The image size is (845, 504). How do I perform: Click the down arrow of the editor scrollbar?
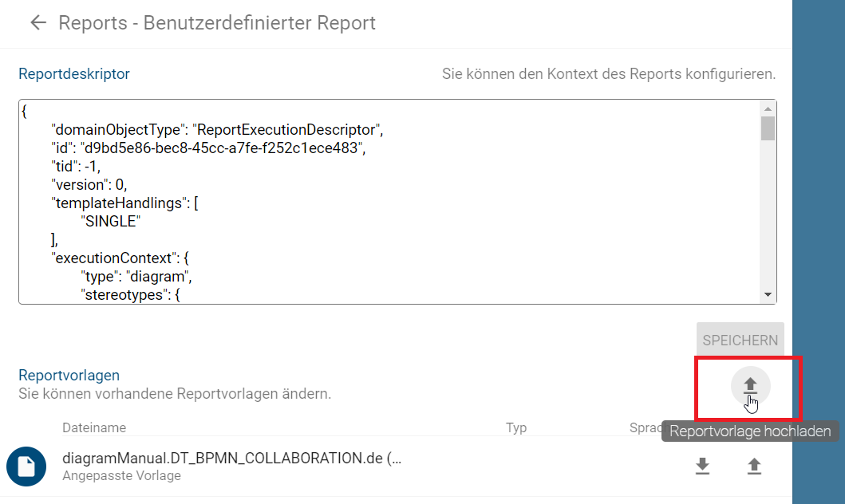pyautogui.click(x=768, y=294)
